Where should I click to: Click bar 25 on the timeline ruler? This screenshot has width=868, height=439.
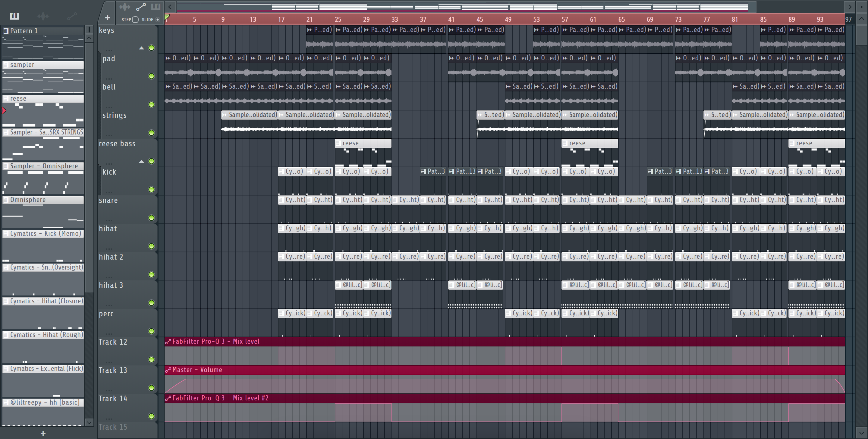tap(338, 20)
